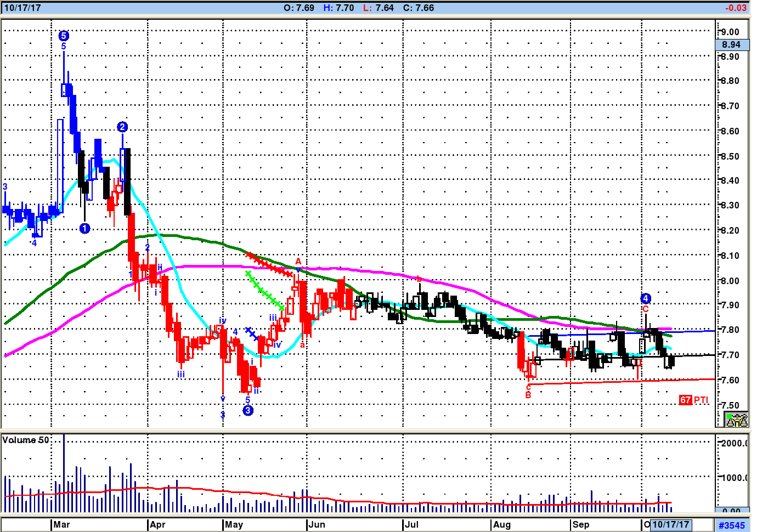Click the 10/17/17 date in header
The height and width of the screenshot is (532, 768).
pyautogui.click(x=22, y=8)
